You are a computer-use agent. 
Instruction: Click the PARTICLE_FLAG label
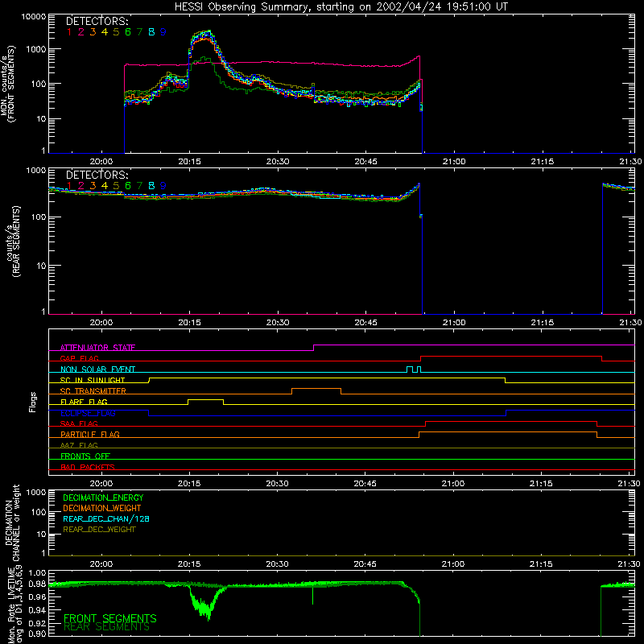point(90,434)
